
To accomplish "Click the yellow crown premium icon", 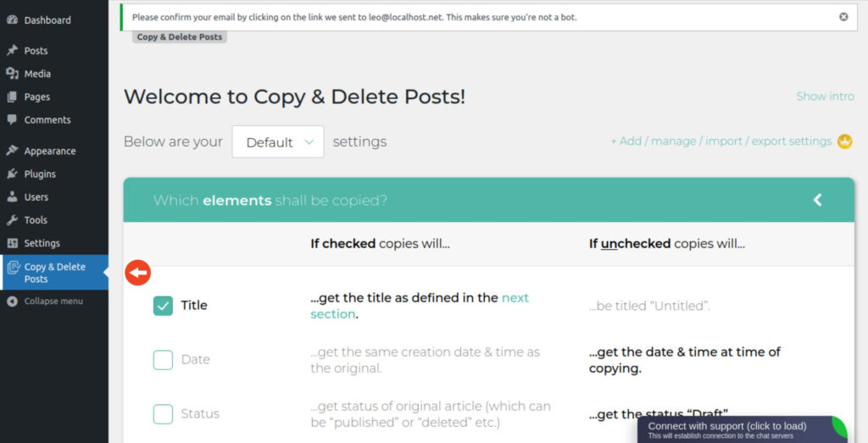I will click(x=845, y=141).
